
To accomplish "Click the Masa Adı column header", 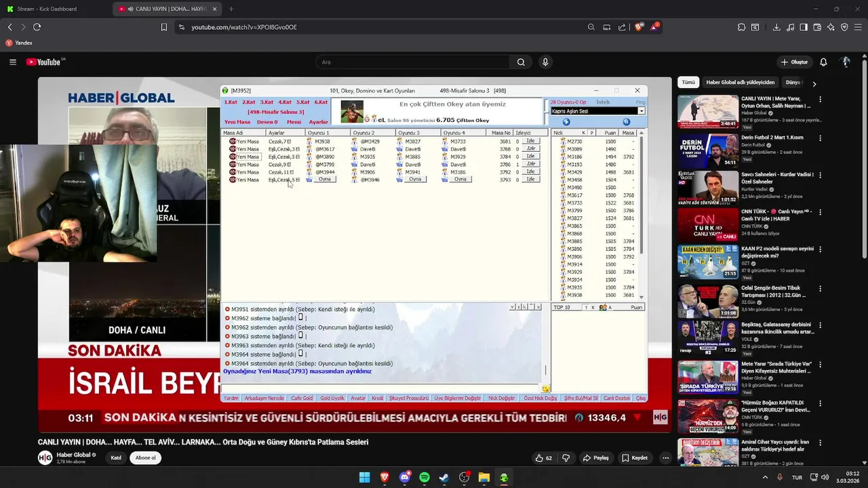I will [x=243, y=133].
